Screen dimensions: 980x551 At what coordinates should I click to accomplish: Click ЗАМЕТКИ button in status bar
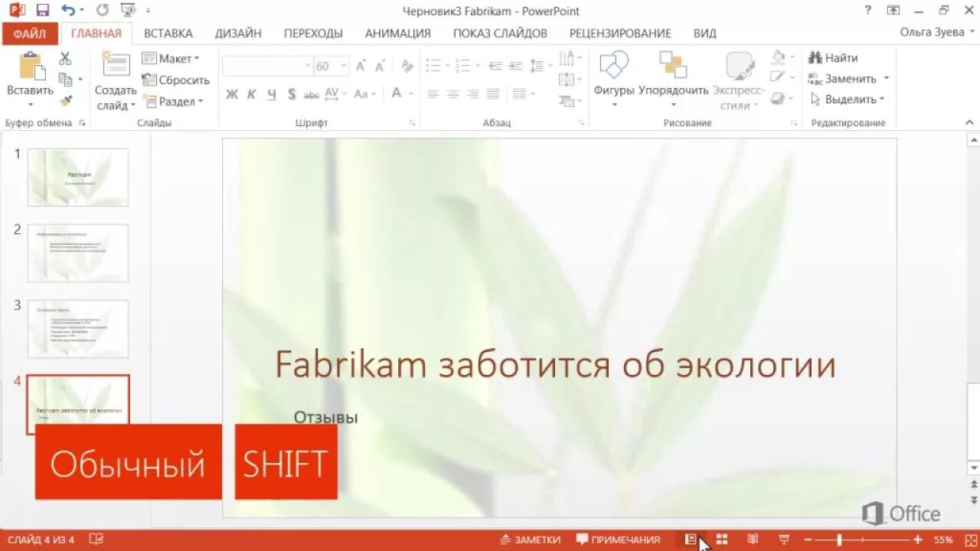pyautogui.click(x=530, y=540)
